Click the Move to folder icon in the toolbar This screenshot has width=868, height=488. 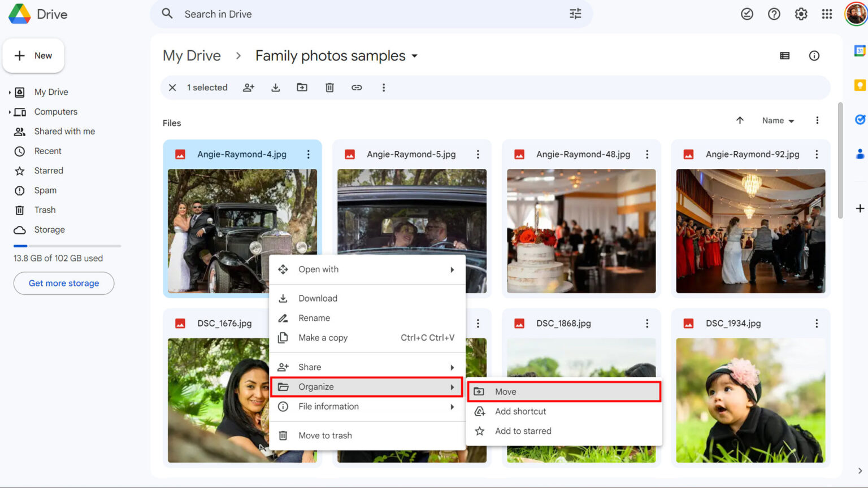coord(302,88)
